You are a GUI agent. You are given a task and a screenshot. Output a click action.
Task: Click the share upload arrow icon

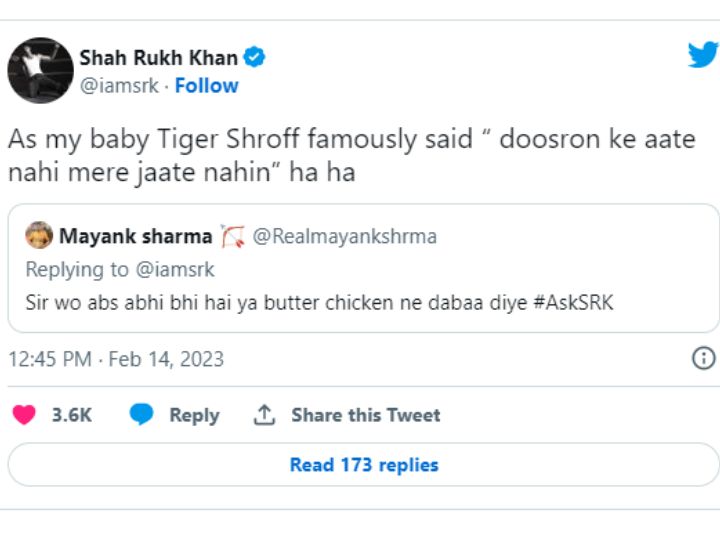[264, 415]
